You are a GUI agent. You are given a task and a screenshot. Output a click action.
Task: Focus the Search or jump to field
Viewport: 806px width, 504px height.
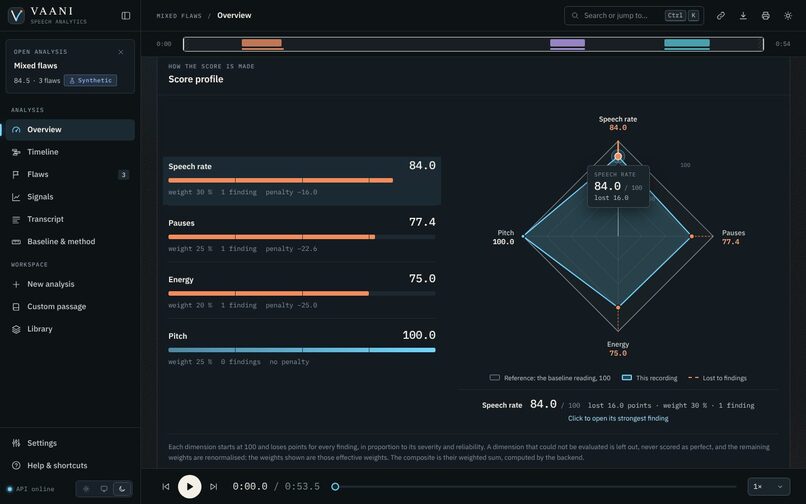(x=634, y=15)
